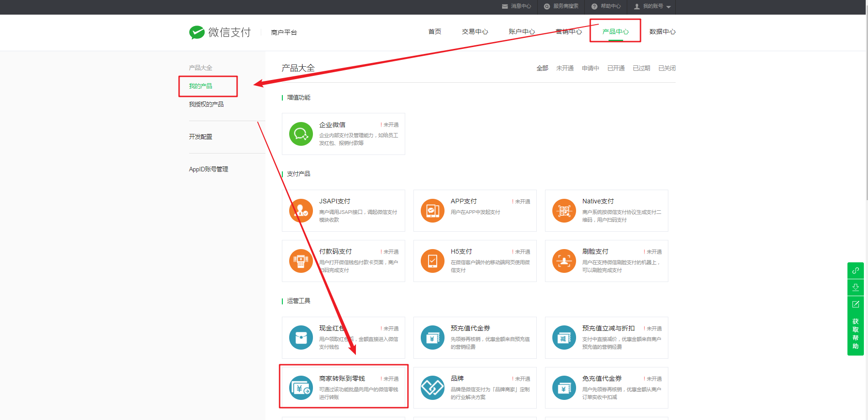
Task: Click the WeChat Pay logo icon
Action: click(x=197, y=32)
